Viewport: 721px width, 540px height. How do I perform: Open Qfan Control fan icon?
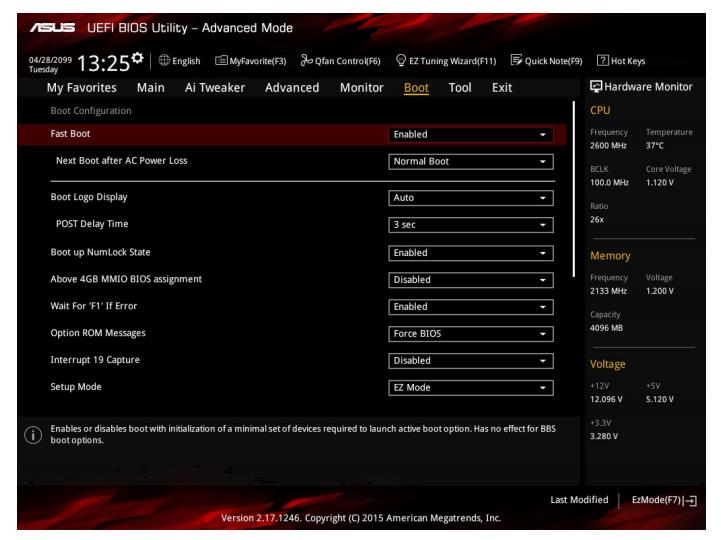(x=306, y=60)
